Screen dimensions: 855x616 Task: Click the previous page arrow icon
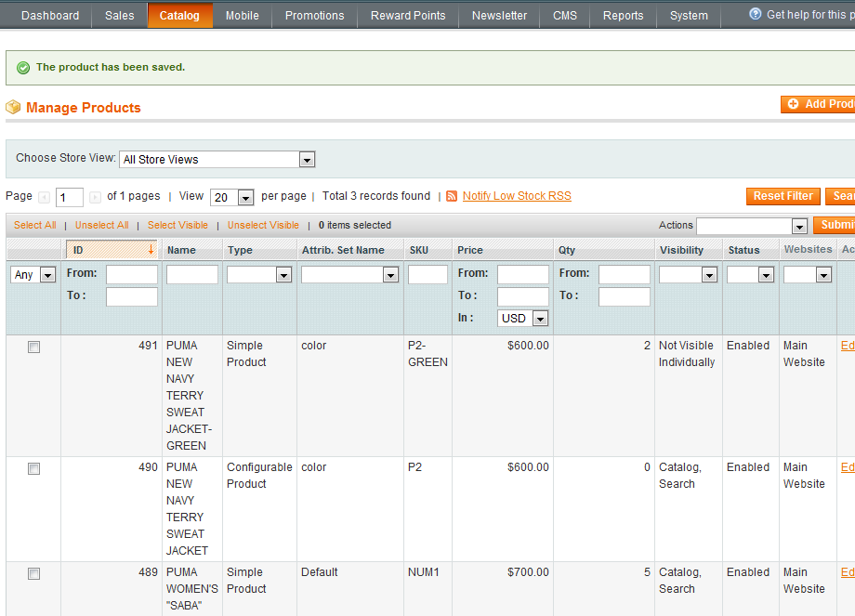tap(45, 197)
